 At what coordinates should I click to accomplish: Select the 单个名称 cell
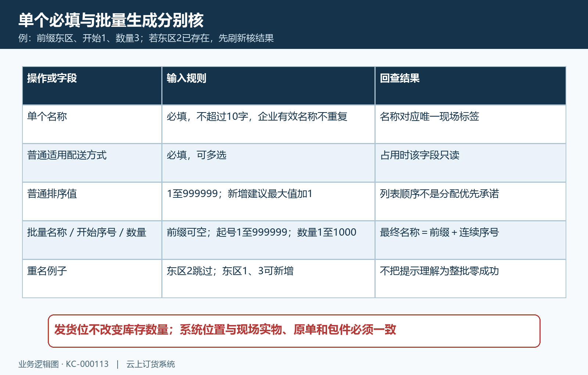tap(92, 124)
